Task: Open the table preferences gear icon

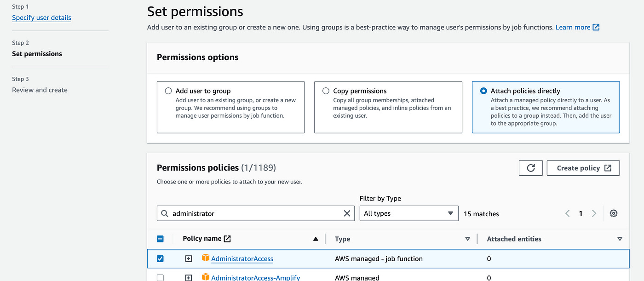Action: (613, 213)
